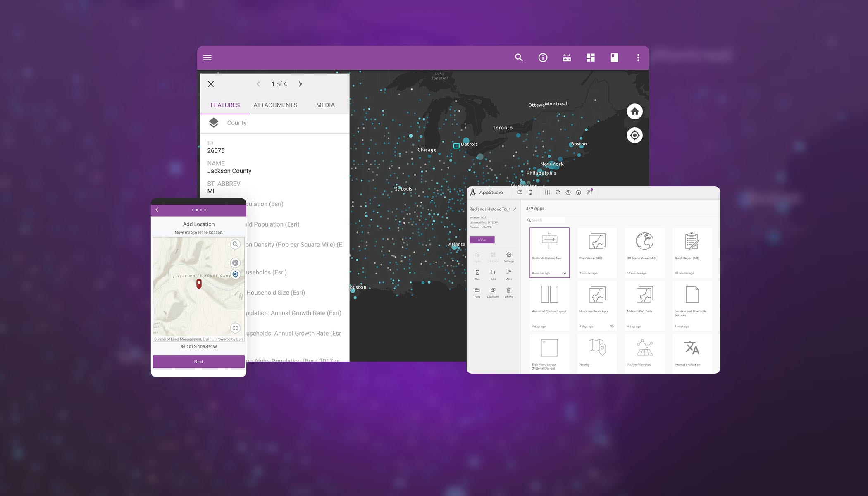868x496 pixels.
Task: Go to next feature with right chevron
Action: click(300, 84)
